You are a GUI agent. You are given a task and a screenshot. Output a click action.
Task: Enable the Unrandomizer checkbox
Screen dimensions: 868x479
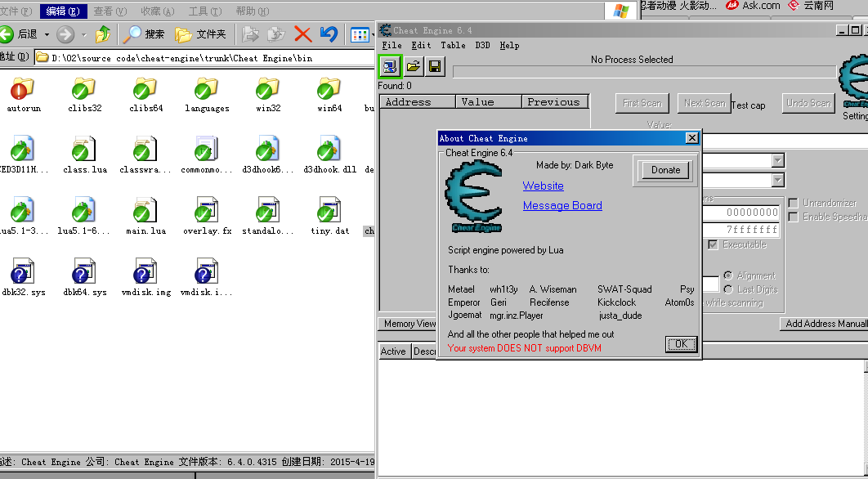point(793,203)
